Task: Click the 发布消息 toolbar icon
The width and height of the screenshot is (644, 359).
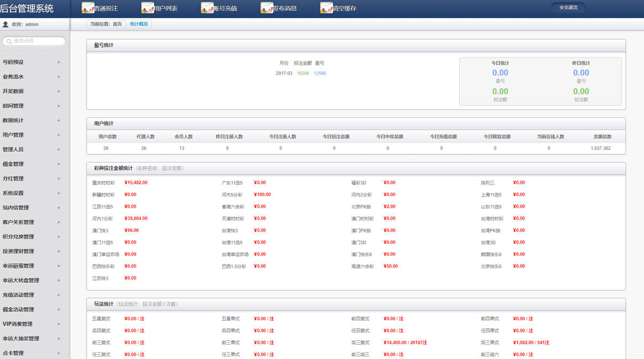Action: (266, 7)
